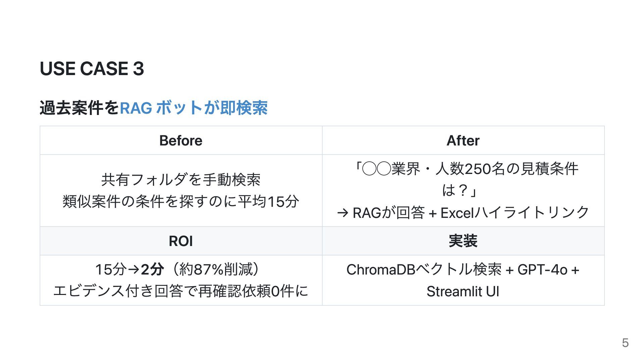Image resolution: width=644 pixels, height=362 pixels.
Task: Click the 過去案件を subtitle text
Action: 79,108
